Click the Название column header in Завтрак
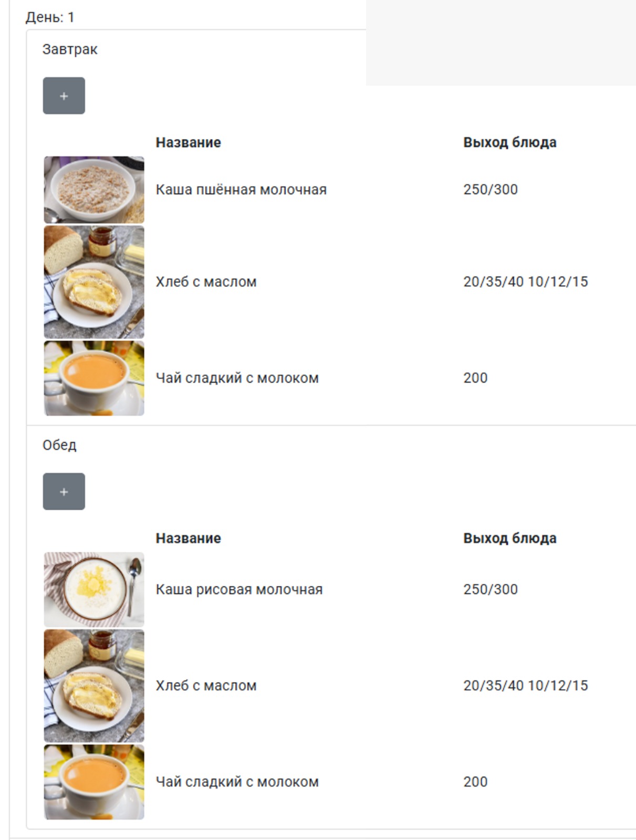This screenshot has height=840, width=636. (x=188, y=142)
